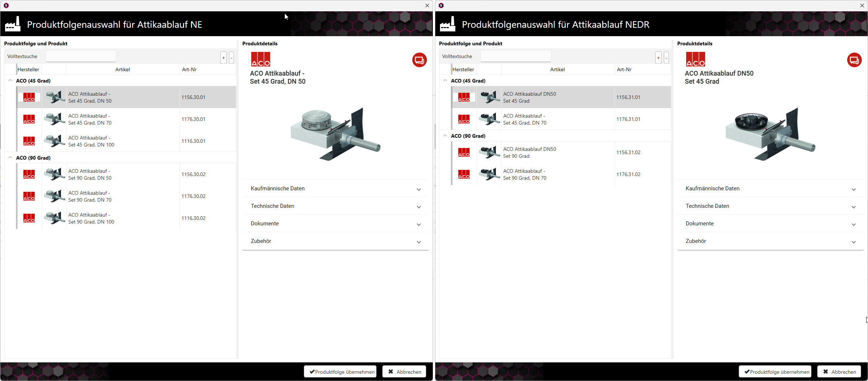The image size is (868, 381).
Task: Click Produktfolge übernehmen in NE window
Action: (x=340, y=372)
